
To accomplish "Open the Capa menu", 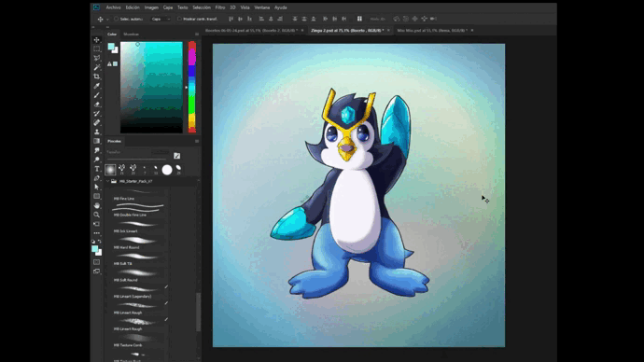I will (168, 7).
